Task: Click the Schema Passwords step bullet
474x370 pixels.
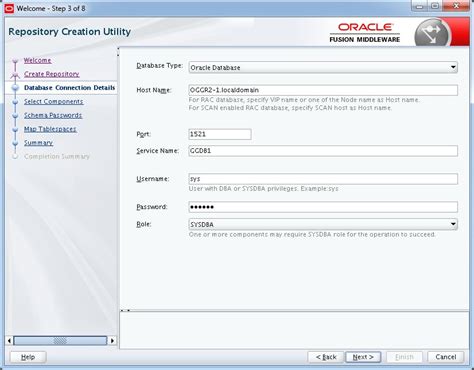Action: pos(15,116)
